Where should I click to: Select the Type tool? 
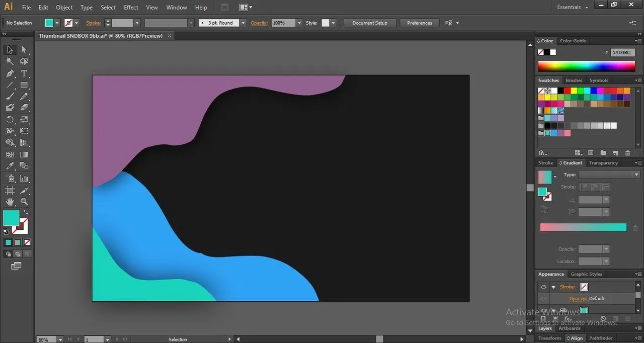pos(24,73)
